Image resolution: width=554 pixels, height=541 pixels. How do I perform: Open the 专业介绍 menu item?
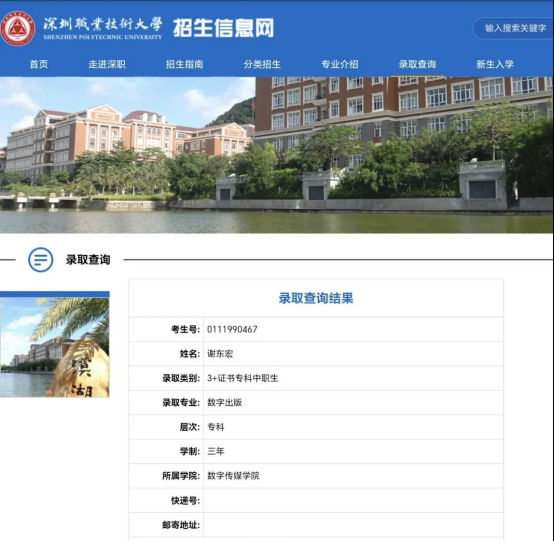340,64
